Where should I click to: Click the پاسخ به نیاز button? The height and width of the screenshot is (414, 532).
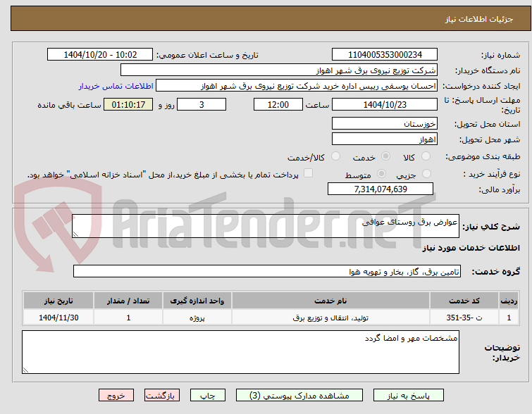(409, 396)
